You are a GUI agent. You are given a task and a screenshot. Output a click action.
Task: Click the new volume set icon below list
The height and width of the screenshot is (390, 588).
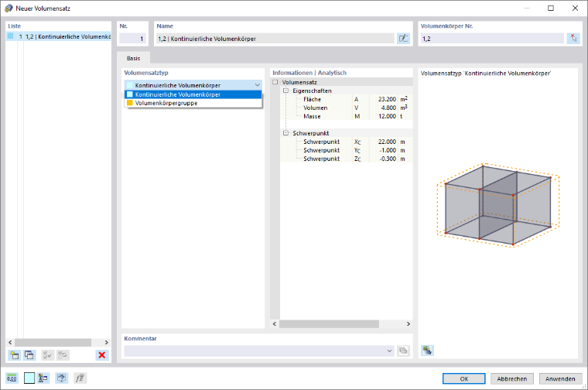[14, 354]
